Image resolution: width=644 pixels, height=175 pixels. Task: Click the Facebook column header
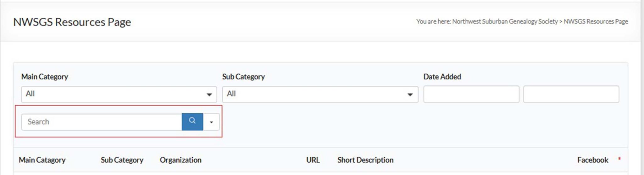pos(592,160)
